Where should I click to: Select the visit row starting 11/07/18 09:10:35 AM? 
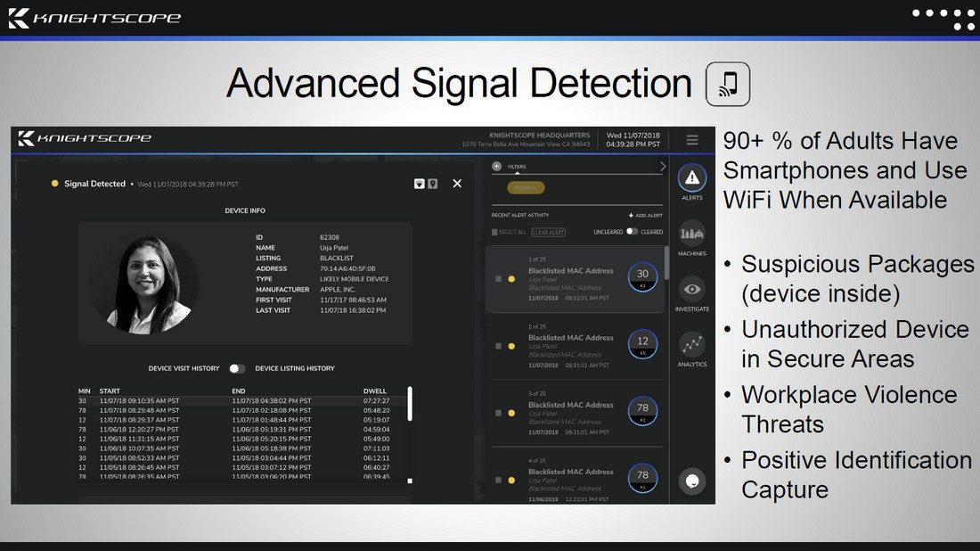pos(241,401)
